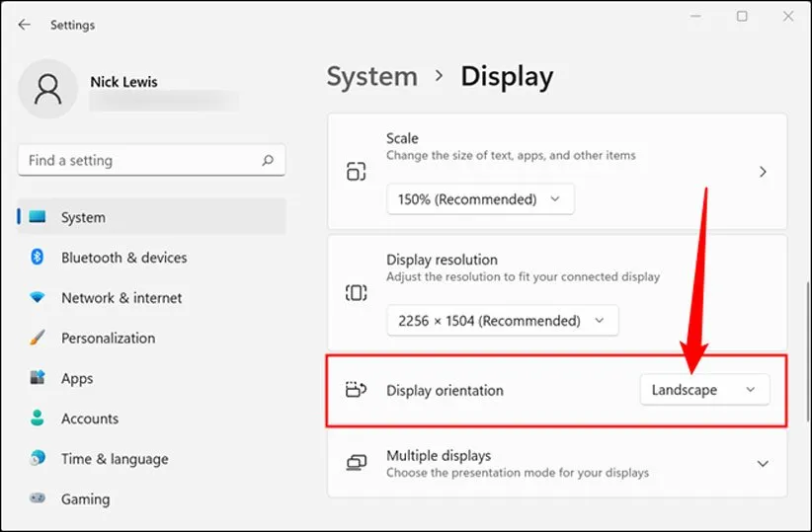The image size is (812, 532).
Task: Click the Gaming controller icon
Action: (38, 499)
